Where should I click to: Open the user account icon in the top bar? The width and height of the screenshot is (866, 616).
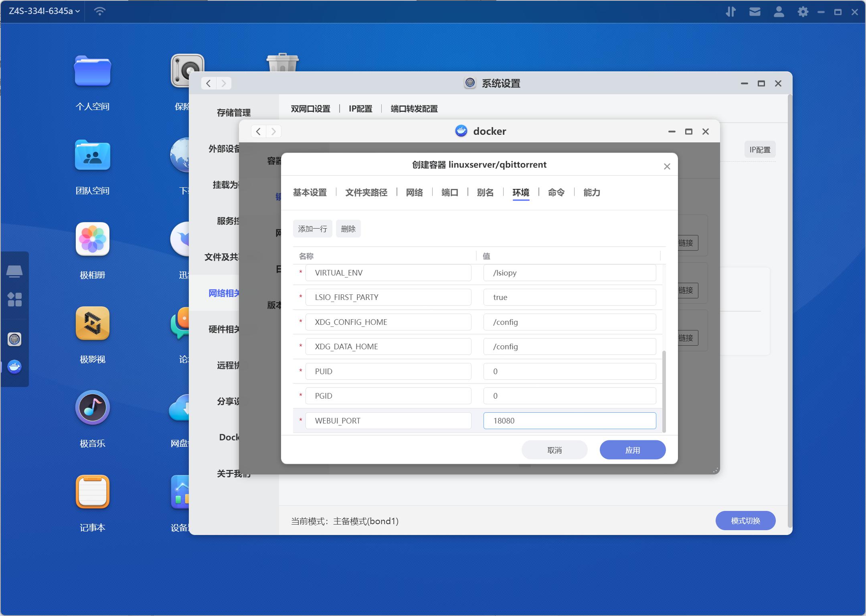(779, 12)
